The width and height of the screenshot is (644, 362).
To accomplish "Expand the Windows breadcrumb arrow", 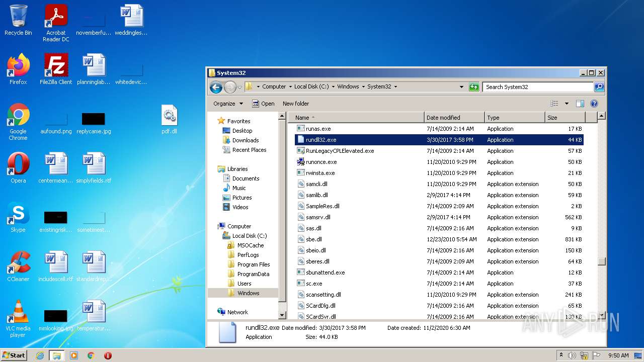I will pyautogui.click(x=364, y=86).
